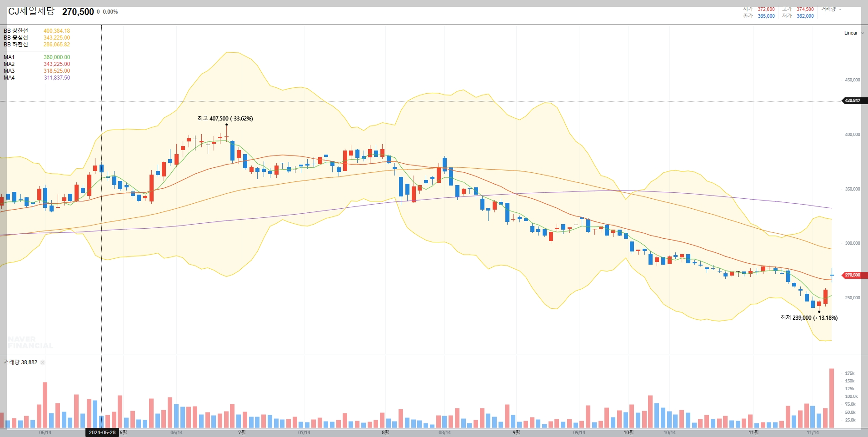
Task: Click the 07/14 date axis label
Action: click(304, 433)
